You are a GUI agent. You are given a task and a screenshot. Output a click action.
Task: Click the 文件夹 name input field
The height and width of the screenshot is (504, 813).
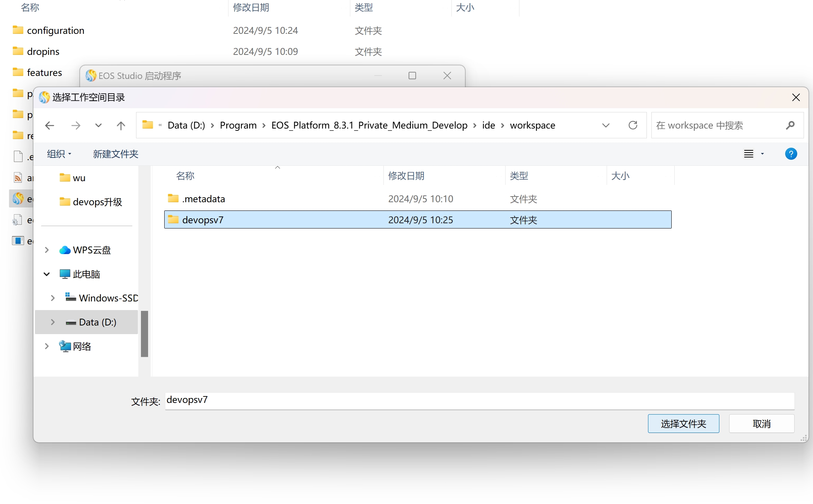click(x=479, y=401)
